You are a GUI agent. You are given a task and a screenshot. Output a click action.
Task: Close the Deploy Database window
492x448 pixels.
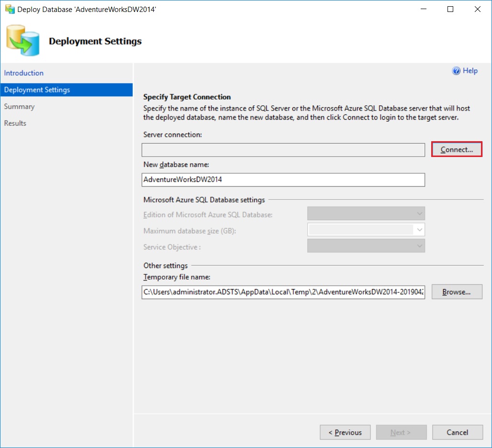coord(477,9)
